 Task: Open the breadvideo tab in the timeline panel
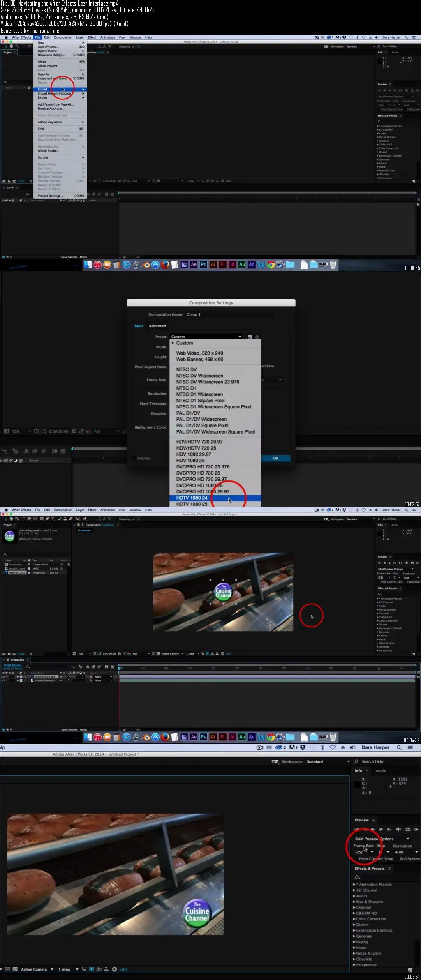[17, 659]
